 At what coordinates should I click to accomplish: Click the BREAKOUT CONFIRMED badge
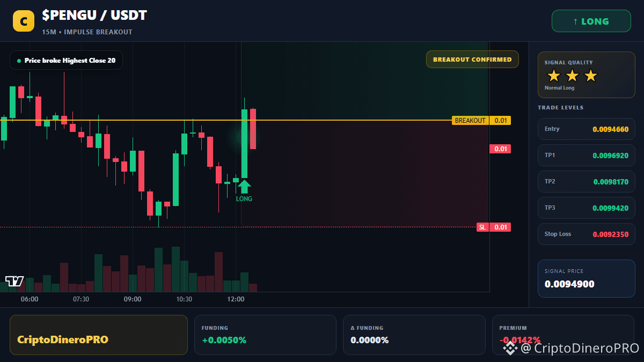472,60
